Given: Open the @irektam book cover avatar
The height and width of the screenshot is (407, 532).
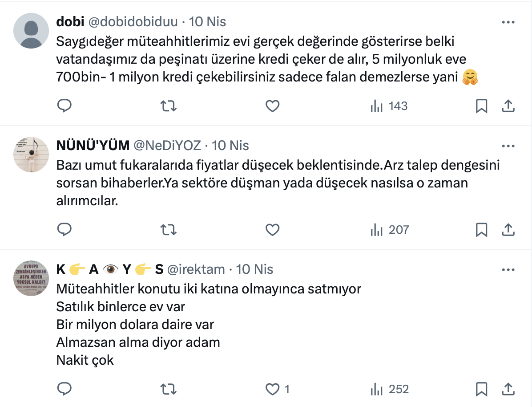Looking at the screenshot, I should 31,278.
